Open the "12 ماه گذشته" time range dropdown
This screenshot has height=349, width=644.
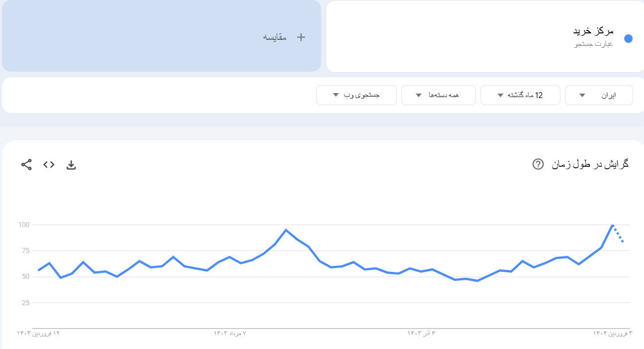click(x=520, y=95)
